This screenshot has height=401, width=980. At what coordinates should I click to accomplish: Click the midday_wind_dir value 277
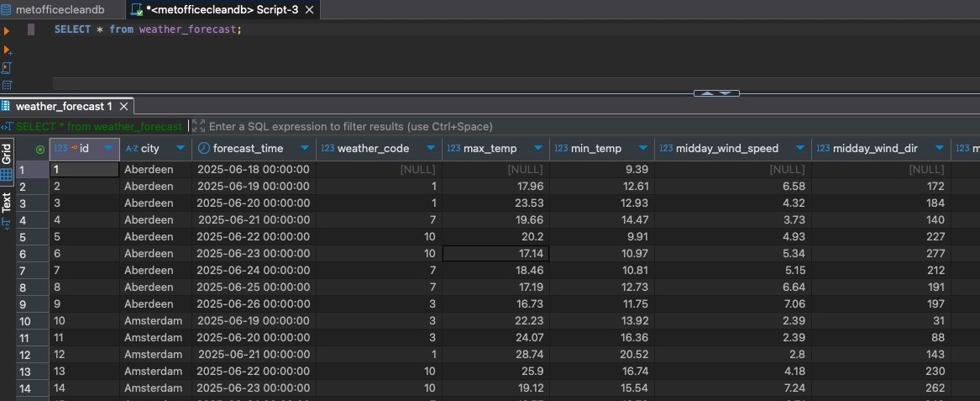(881, 253)
